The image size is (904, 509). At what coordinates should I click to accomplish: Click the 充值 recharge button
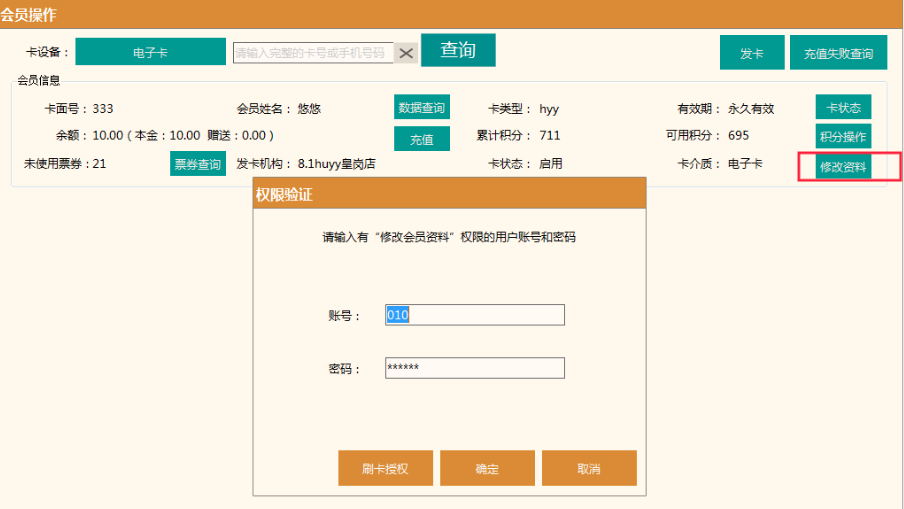coord(421,139)
